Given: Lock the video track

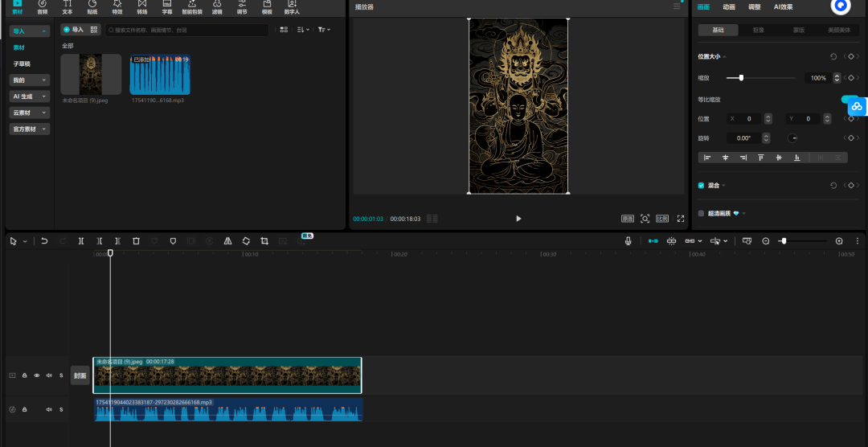Looking at the screenshot, I should click(24, 375).
